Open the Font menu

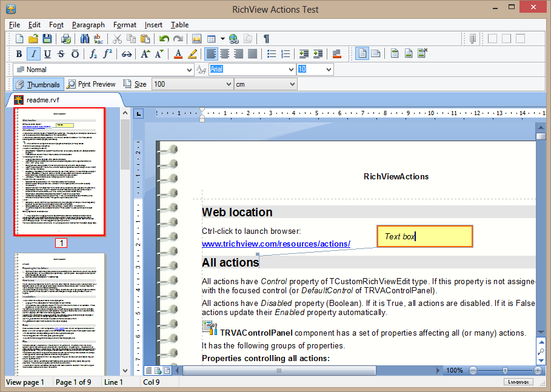coord(56,25)
